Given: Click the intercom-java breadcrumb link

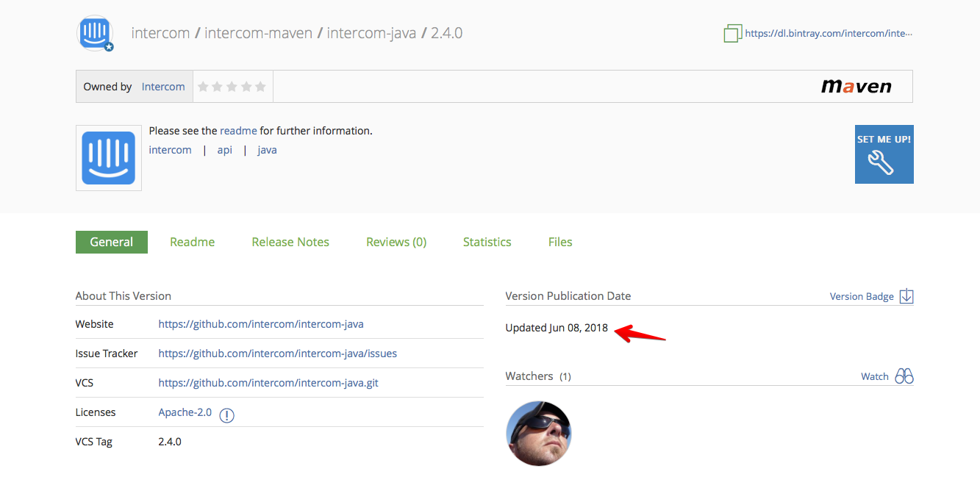Looking at the screenshot, I should [371, 33].
